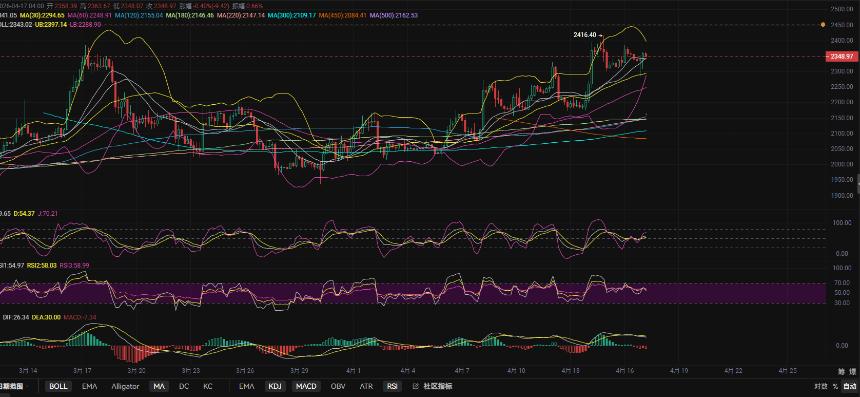860x397 pixels.
Task: Select the MA(500):2162.53 legend entry
Action: point(393,16)
